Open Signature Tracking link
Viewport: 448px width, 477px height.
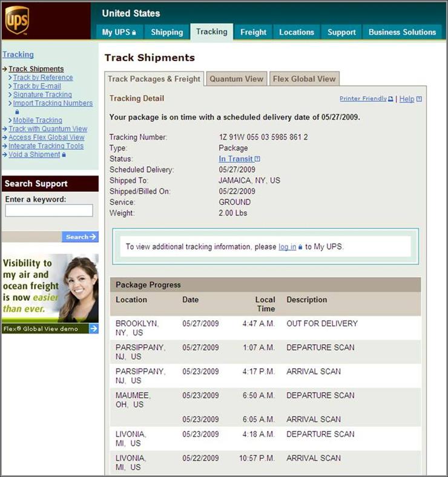[42, 94]
